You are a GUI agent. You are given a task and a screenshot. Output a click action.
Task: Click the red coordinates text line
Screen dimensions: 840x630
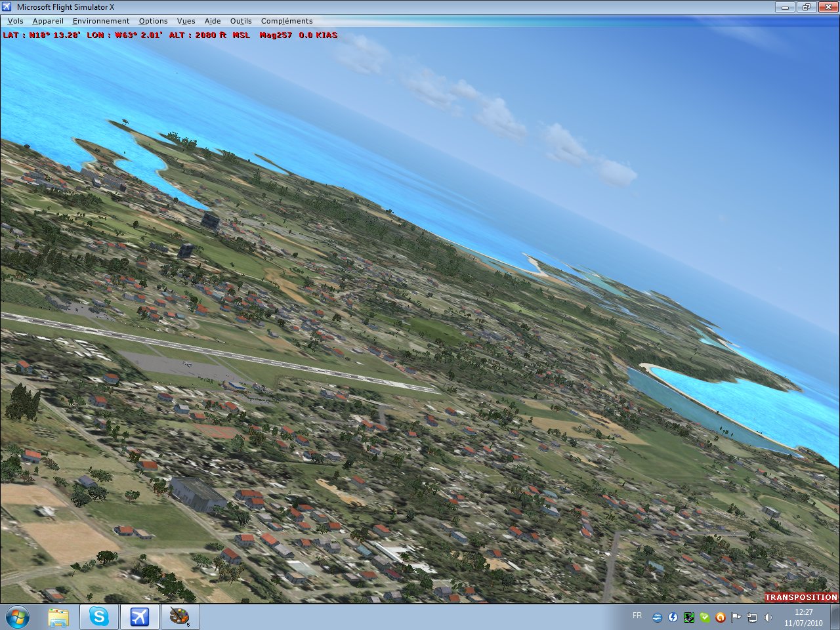point(170,35)
